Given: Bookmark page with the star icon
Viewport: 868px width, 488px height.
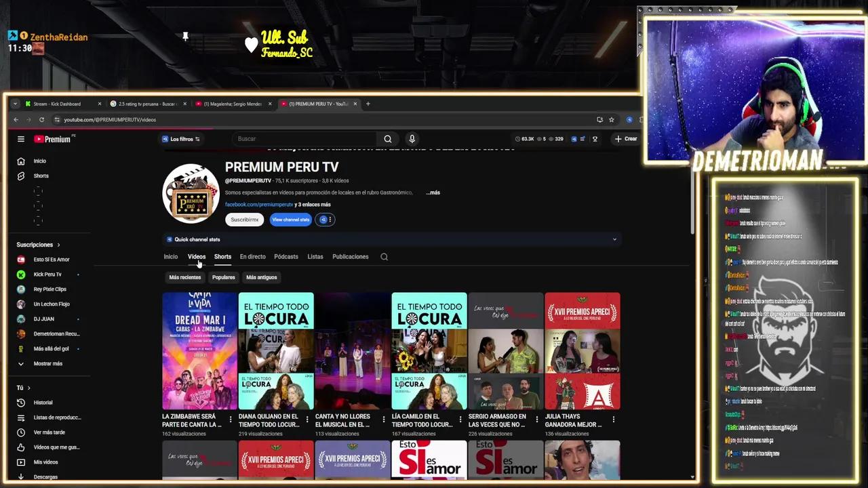Looking at the screenshot, I should (x=611, y=120).
